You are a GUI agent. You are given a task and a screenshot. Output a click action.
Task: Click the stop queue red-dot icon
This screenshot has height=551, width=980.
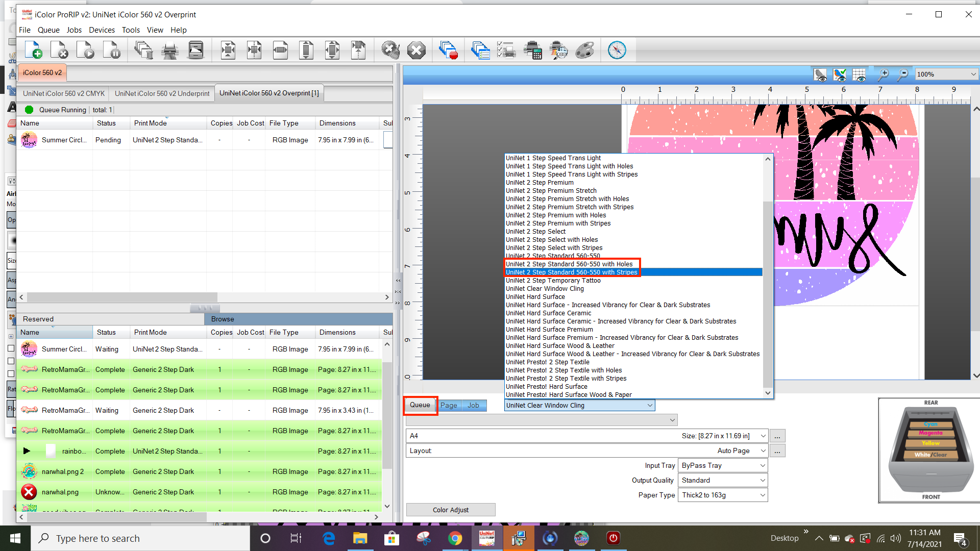click(448, 50)
